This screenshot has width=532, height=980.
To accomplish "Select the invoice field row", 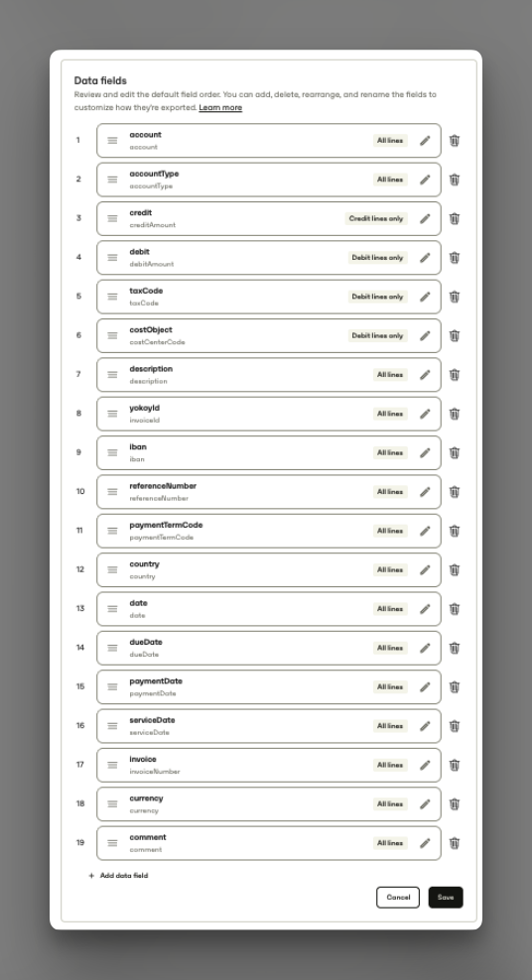I will 269,765.
